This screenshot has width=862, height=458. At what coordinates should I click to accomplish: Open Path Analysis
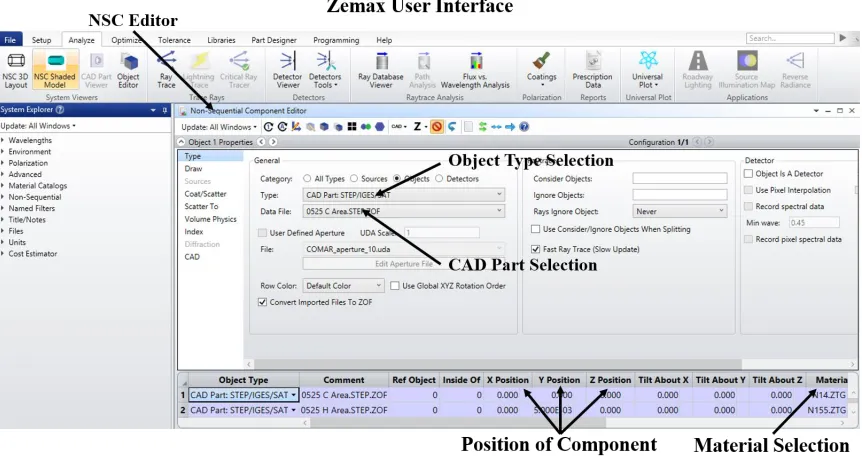click(x=422, y=70)
